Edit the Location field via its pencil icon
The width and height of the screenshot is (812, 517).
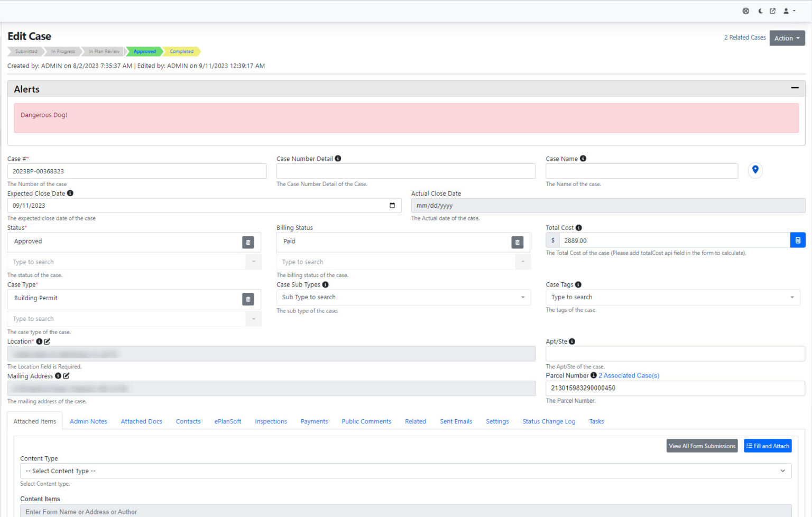[x=47, y=341]
